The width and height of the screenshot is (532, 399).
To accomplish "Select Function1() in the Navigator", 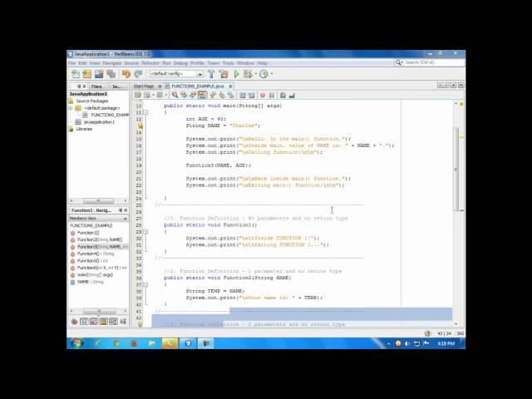I will point(88,233).
